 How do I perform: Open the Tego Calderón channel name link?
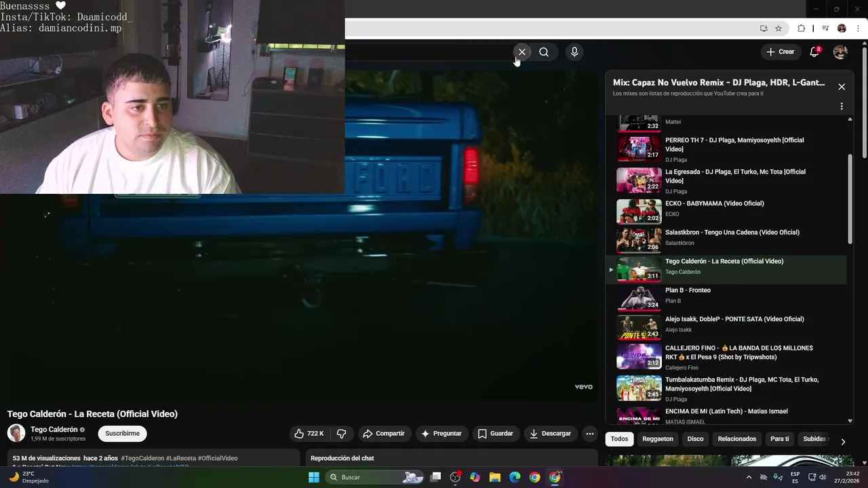tap(54, 430)
